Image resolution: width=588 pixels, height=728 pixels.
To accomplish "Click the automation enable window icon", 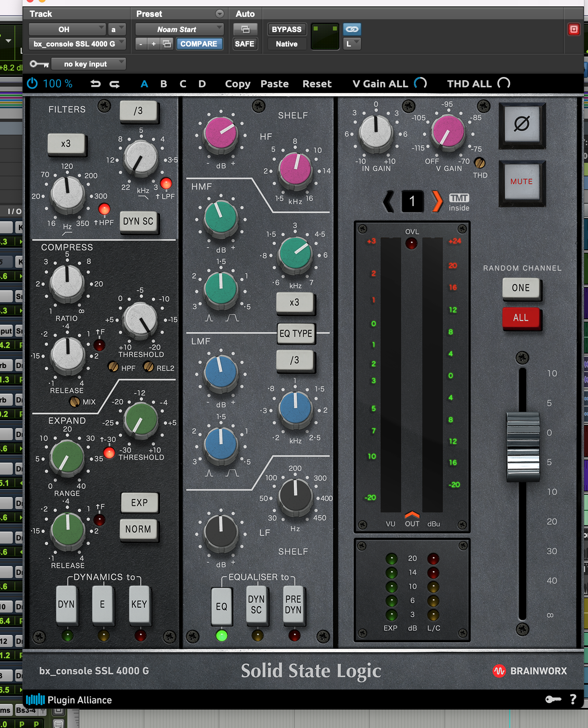I will (x=245, y=29).
